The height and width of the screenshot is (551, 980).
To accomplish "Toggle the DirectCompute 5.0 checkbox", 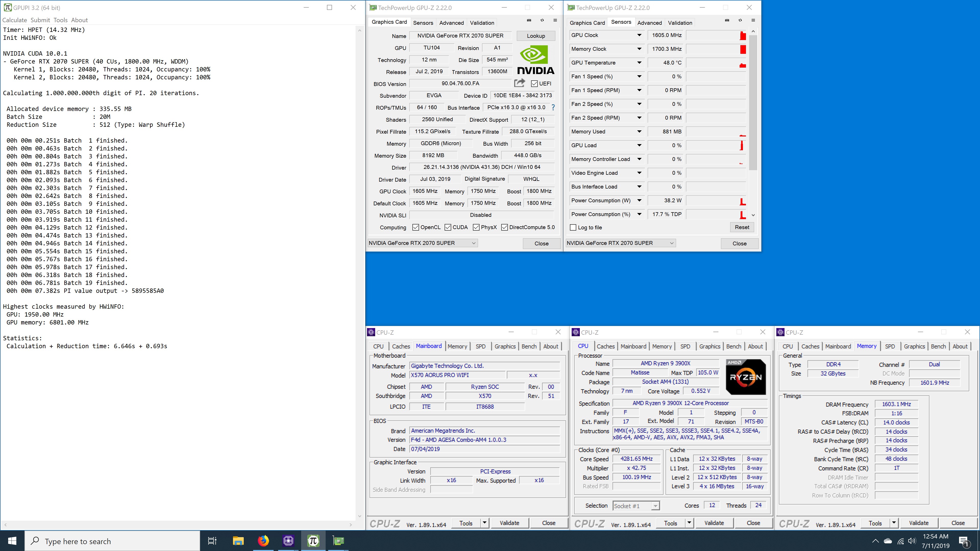I will [505, 227].
